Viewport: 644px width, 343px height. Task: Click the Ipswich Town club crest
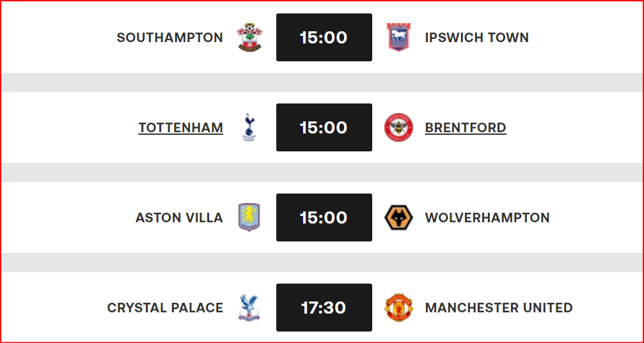(x=398, y=38)
